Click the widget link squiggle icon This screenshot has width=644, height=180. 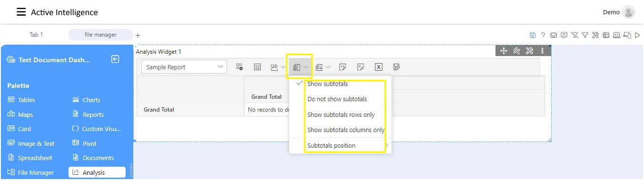coord(516,51)
